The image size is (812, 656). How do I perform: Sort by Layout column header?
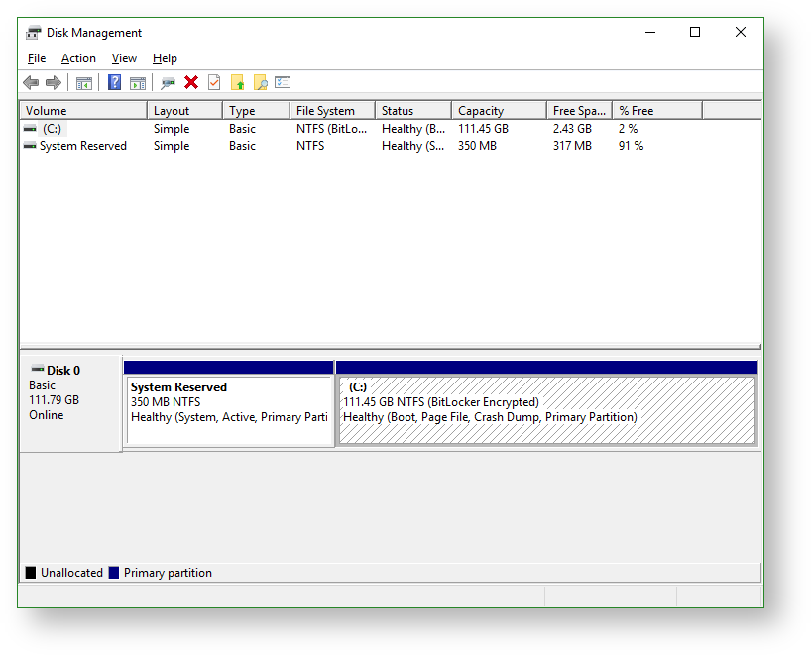point(184,111)
